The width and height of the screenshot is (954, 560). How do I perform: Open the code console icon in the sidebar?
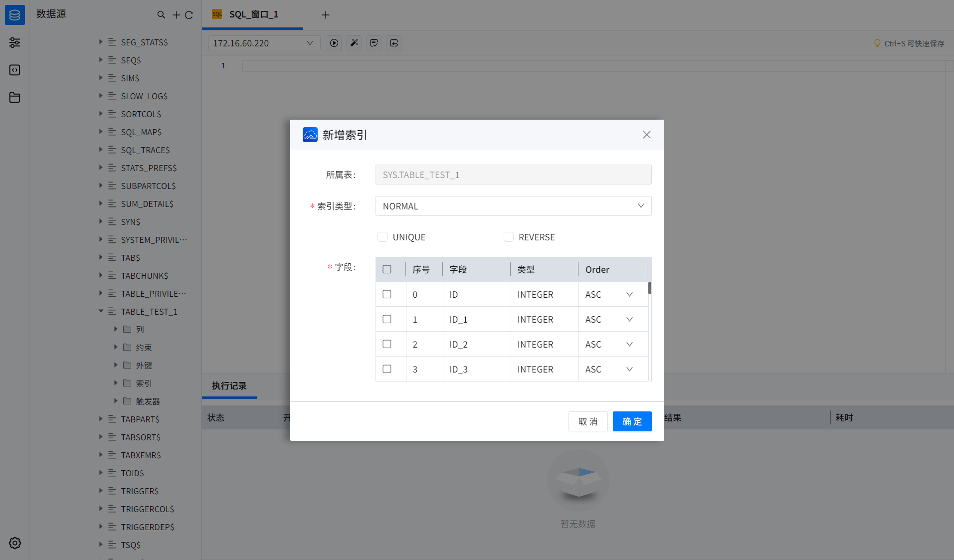pyautogui.click(x=14, y=70)
